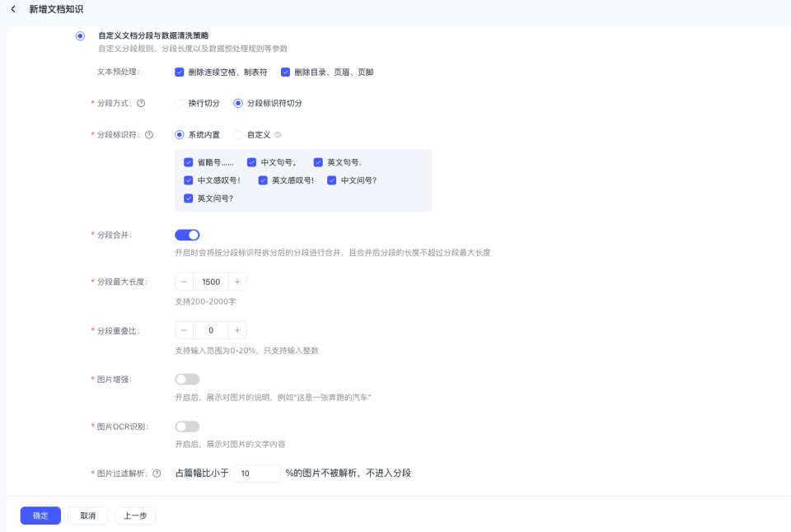Uncheck 省略号 checkbox
This screenshot has width=791, height=532.
click(188, 162)
